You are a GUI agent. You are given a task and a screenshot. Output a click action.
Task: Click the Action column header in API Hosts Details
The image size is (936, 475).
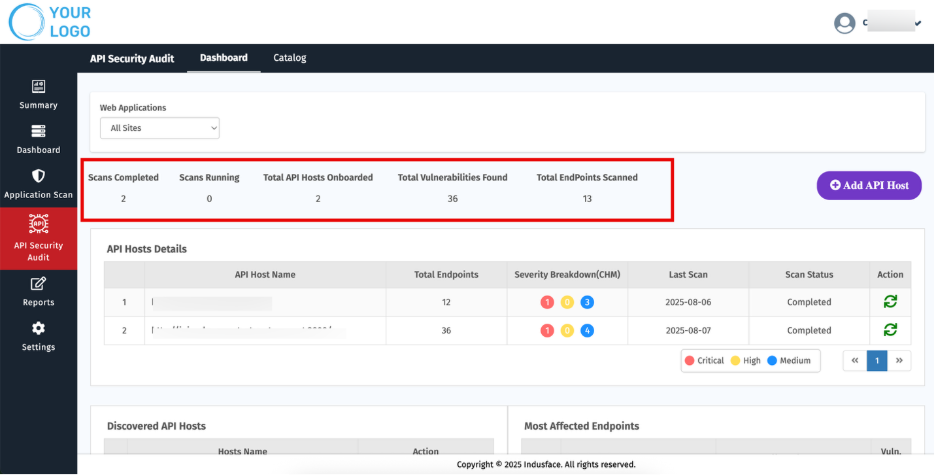pyautogui.click(x=890, y=274)
